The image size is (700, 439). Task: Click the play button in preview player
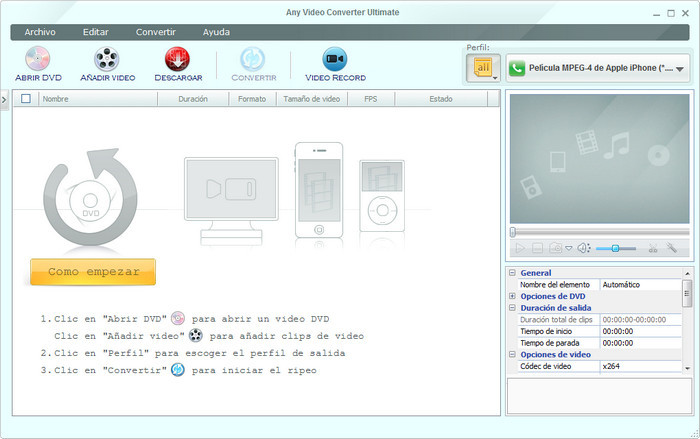(520, 248)
